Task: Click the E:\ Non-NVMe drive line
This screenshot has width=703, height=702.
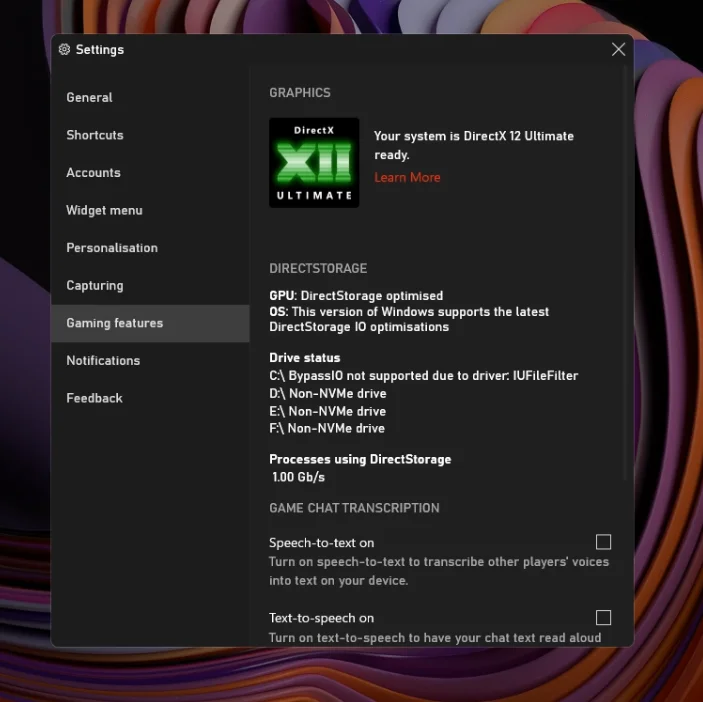Action: pos(327,411)
